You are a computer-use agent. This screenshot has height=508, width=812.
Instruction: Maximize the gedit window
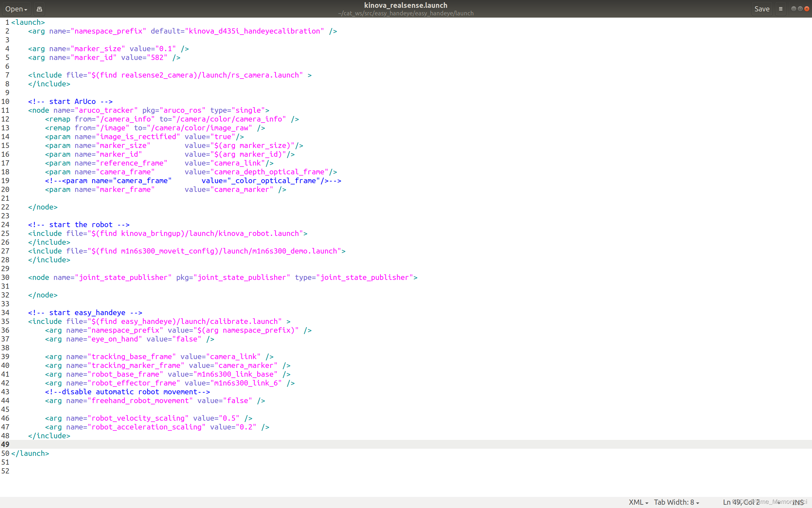[800, 9]
